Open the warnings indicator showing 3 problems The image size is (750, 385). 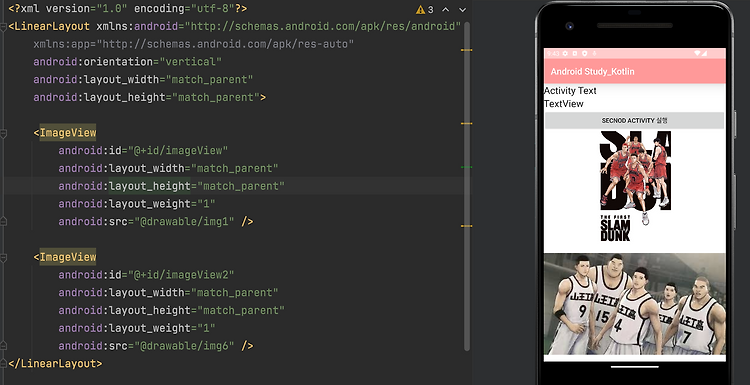point(425,10)
